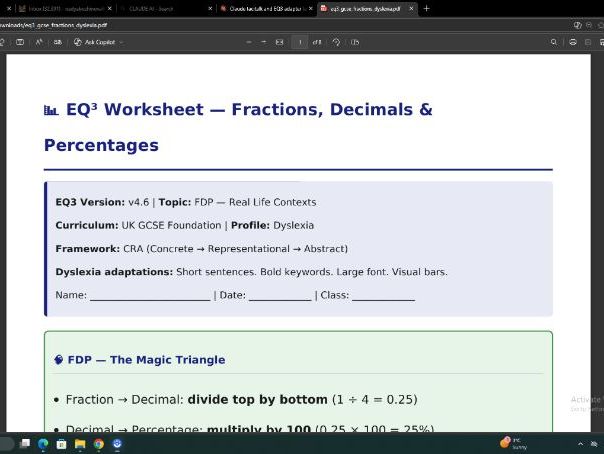Image resolution: width=604 pixels, height=454 pixels.
Task: Click the 'Dyslexia adaptations:' line
Action: pyautogui.click(x=252, y=272)
